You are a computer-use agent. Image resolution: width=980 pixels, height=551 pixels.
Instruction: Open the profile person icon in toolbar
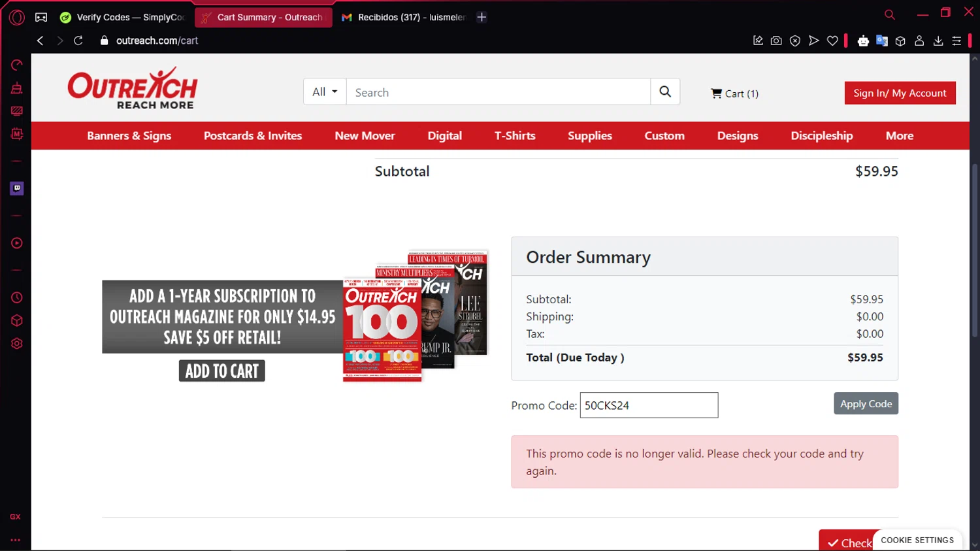point(919,41)
